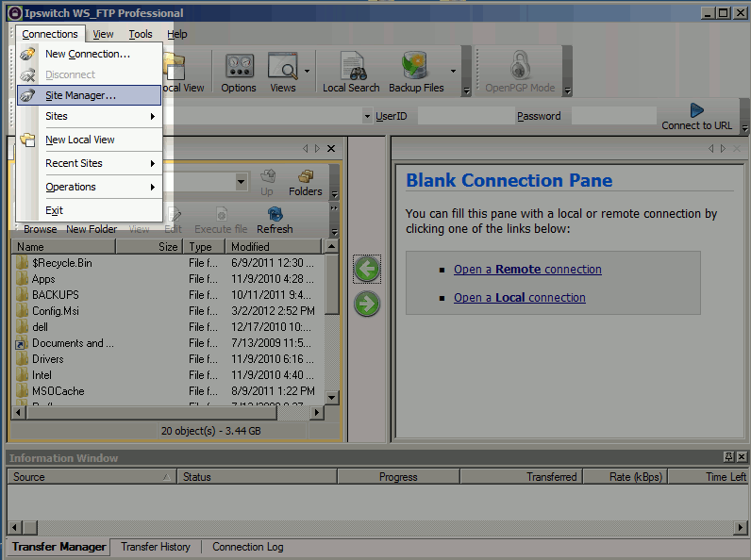The width and height of the screenshot is (751, 560).
Task: Expand the Views dropdown arrow
Action: (x=308, y=71)
